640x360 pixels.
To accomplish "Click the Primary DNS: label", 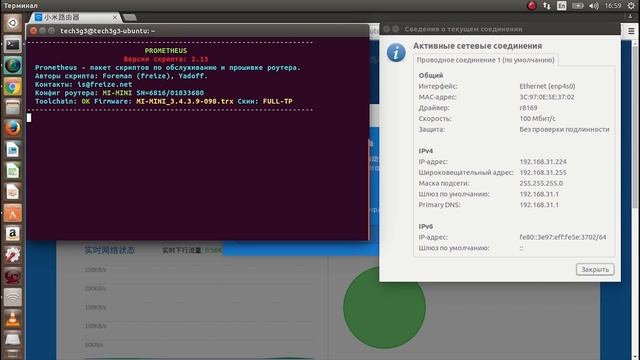I will (x=439, y=205).
